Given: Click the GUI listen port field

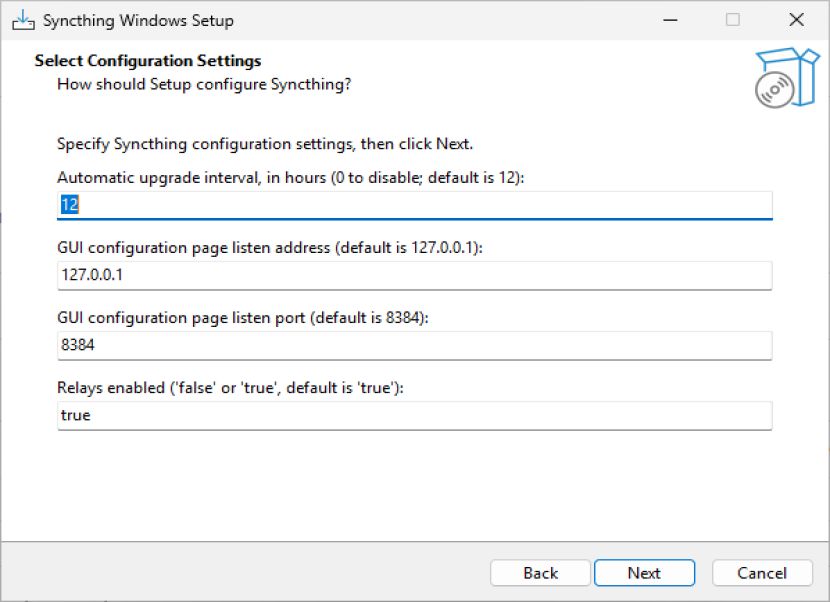Looking at the screenshot, I should [x=414, y=345].
